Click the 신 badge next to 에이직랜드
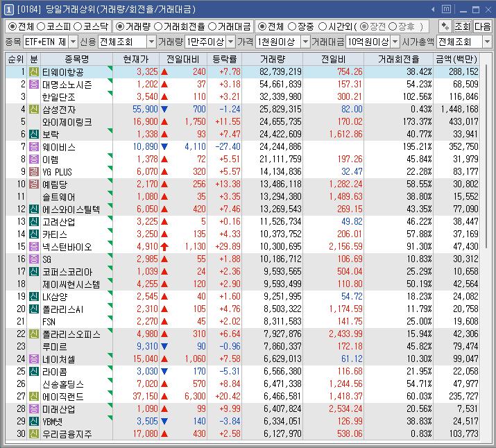Screen dimensions: 496x448 (x=34, y=396)
